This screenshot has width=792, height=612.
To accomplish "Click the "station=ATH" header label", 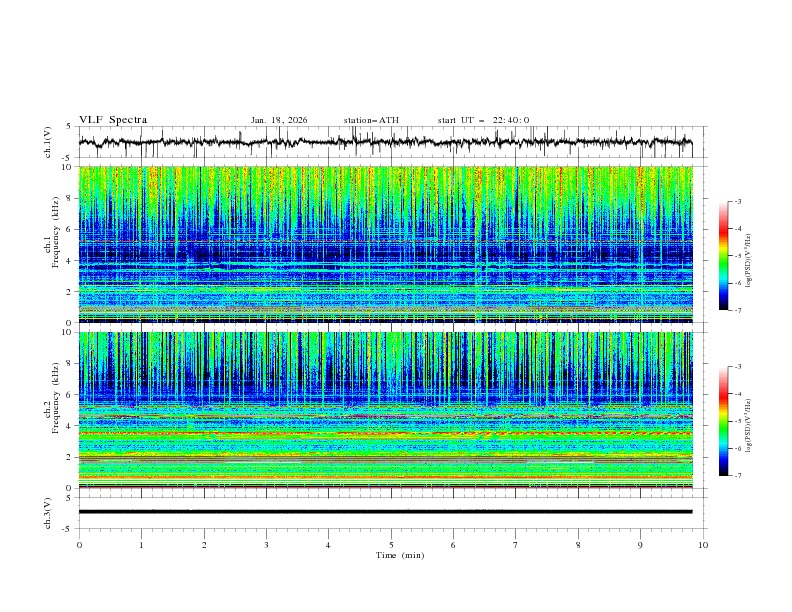I will click(371, 120).
